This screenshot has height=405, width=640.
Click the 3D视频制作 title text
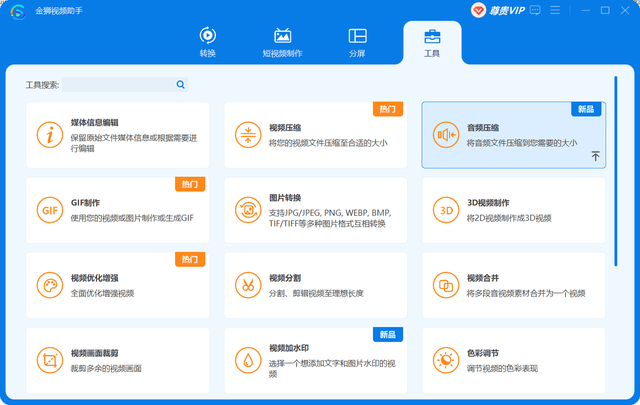[488, 203]
